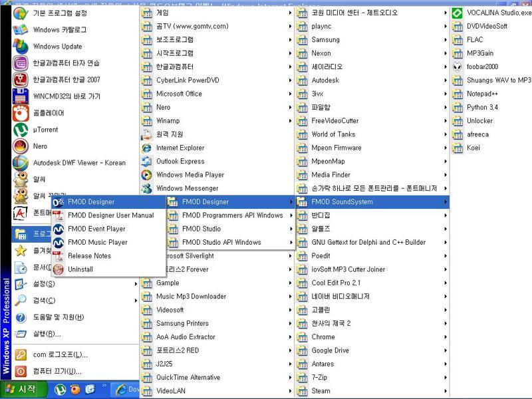Expand the Nexon submenu arrow
Viewport: 532px width, 399px height.
click(446, 53)
